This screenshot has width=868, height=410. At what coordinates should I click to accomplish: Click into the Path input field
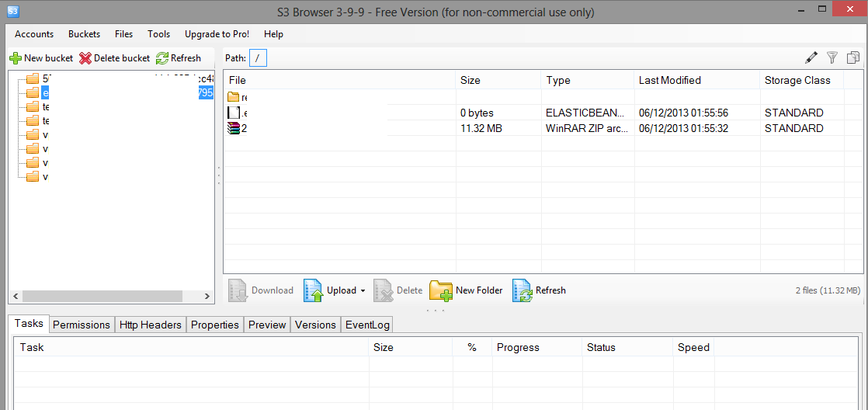(x=258, y=57)
